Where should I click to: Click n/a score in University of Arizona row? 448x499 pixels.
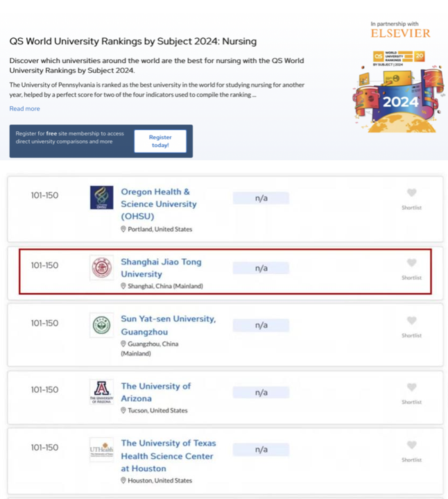(x=261, y=392)
